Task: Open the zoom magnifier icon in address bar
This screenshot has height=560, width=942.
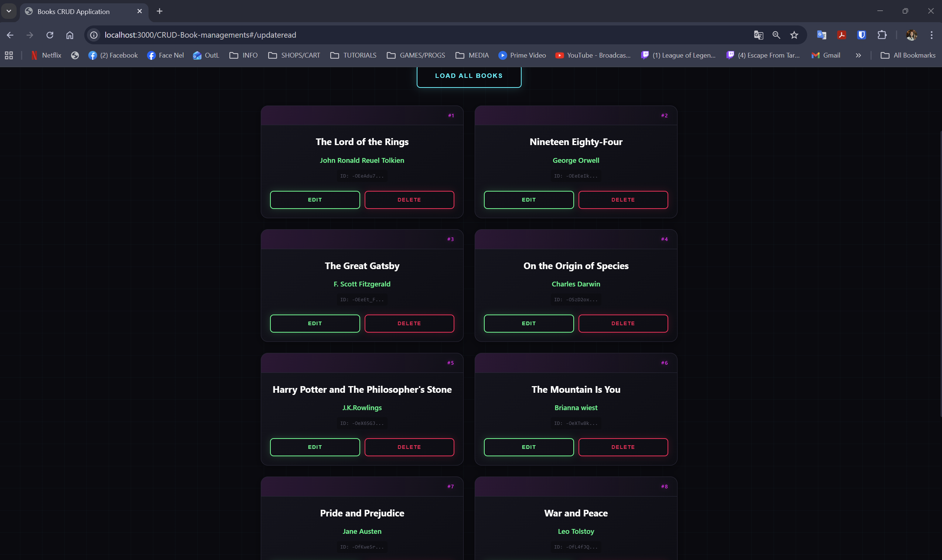Action: tap(776, 35)
